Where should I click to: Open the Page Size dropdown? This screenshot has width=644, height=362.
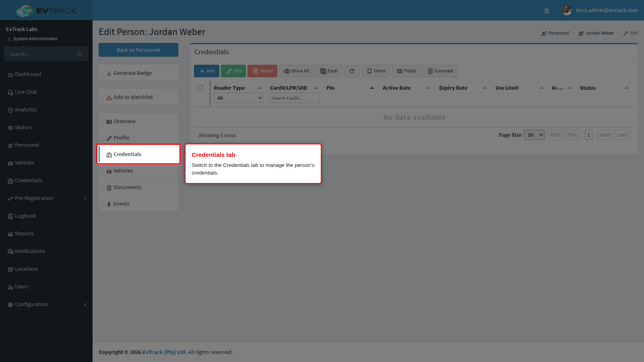534,135
